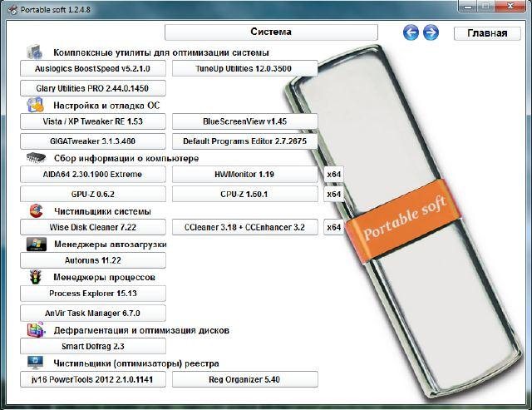Viewport: 532px width, 410px height.
Task: Click the red system cleaners category icon
Action: pyautogui.click(x=35, y=210)
